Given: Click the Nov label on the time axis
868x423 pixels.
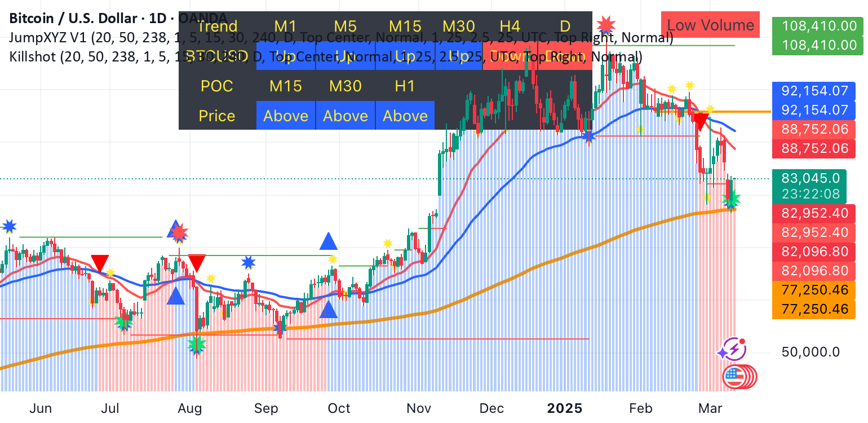Looking at the screenshot, I should (419, 408).
